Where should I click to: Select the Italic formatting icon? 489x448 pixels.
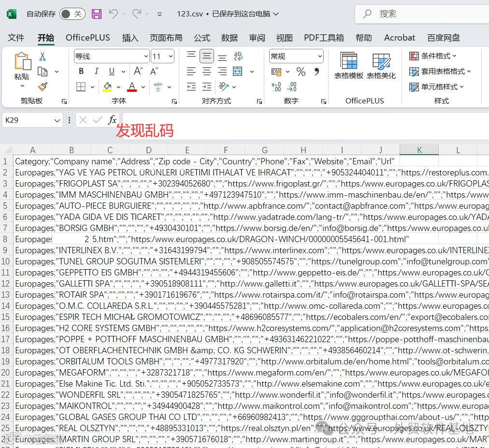tap(95, 71)
